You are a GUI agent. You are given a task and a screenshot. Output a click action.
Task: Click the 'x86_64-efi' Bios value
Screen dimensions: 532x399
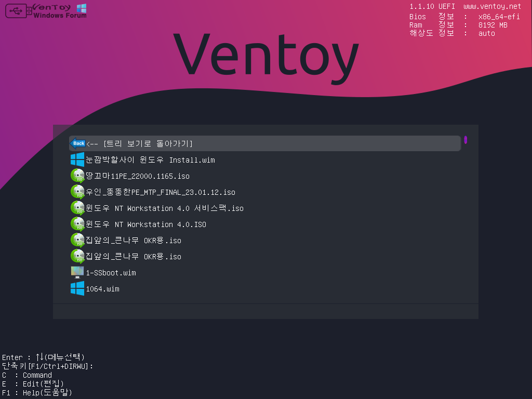499,17
